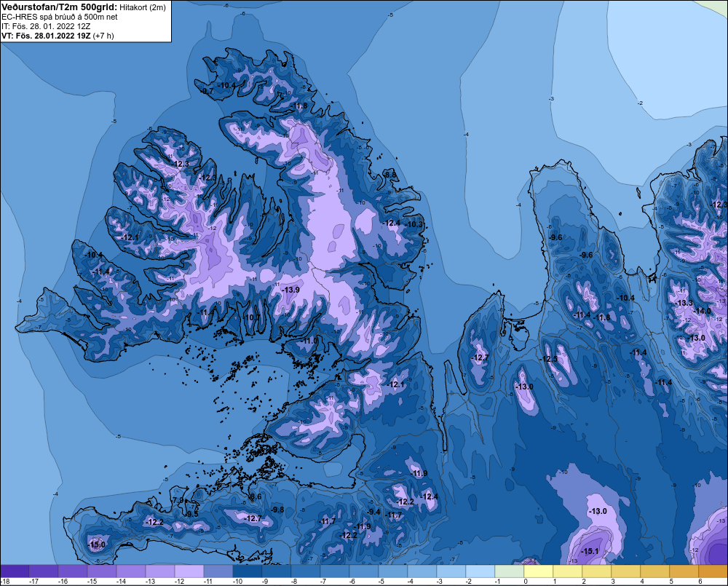
Task: Click the valid time 'VT: Fös. 28.01.2022 19Z'
Action: (x=46, y=36)
